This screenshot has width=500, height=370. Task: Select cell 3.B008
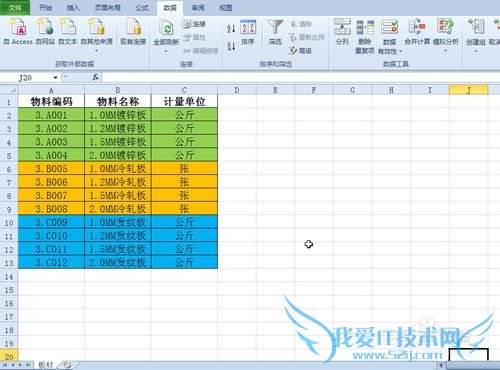(x=51, y=209)
